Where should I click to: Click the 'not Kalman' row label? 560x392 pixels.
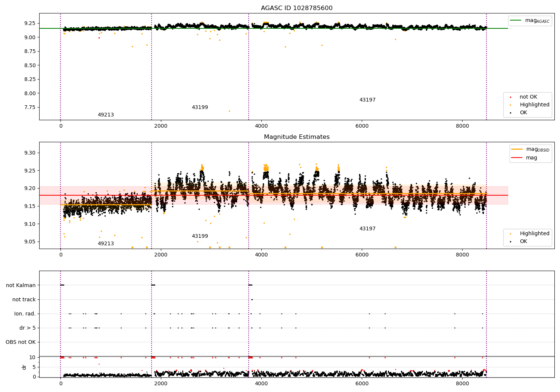coord(21,286)
